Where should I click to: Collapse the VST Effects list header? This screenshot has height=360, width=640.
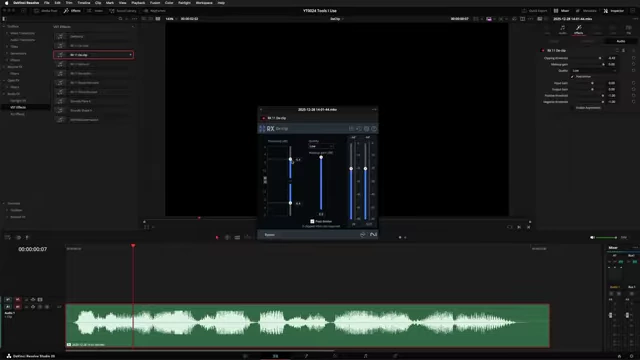click(x=132, y=27)
